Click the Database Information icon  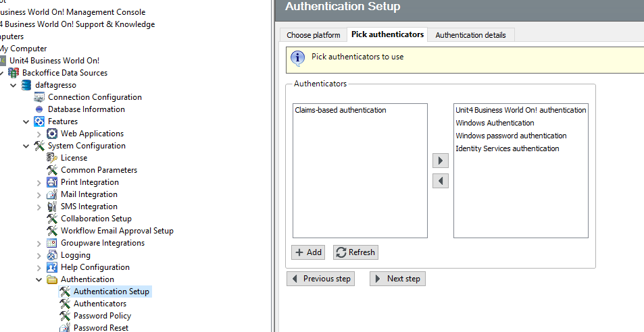[39, 109]
